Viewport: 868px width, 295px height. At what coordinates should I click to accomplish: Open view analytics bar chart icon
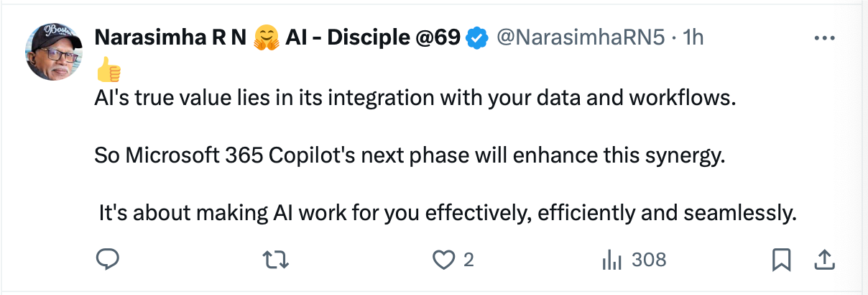tap(611, 259)
